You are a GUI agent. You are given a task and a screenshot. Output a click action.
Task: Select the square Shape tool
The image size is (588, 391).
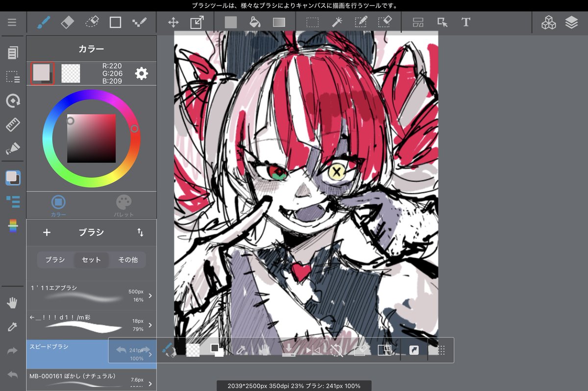click(115, 23)
